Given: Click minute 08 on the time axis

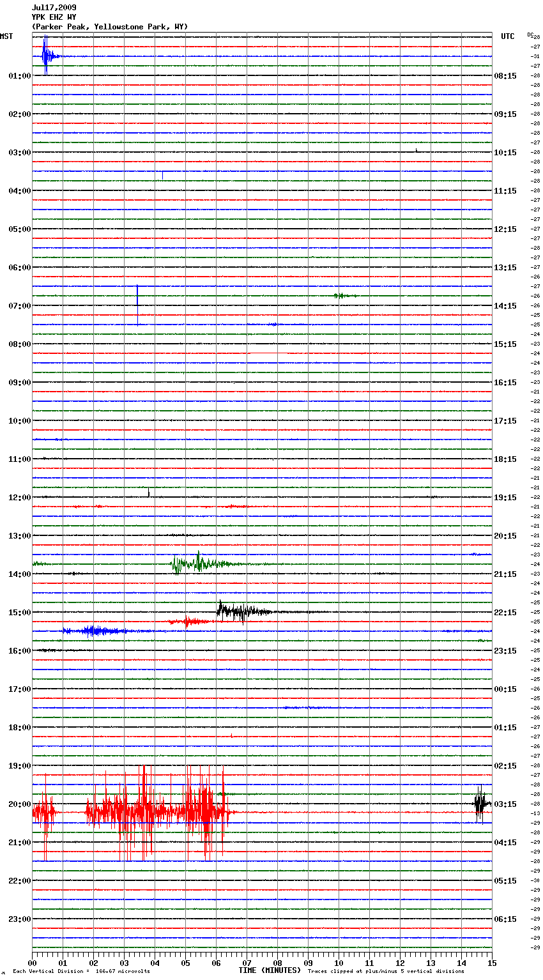Looking at the screenshot, I should coord(277,963).
